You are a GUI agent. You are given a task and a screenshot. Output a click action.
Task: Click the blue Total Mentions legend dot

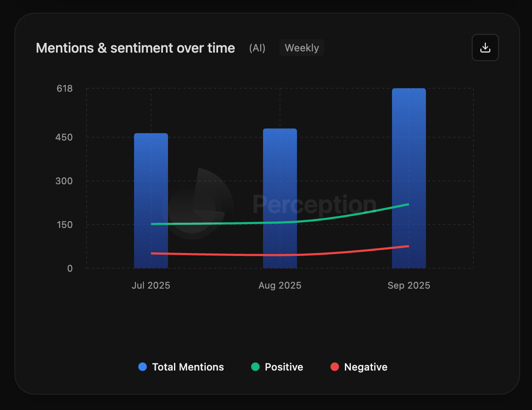pos(143,367)
